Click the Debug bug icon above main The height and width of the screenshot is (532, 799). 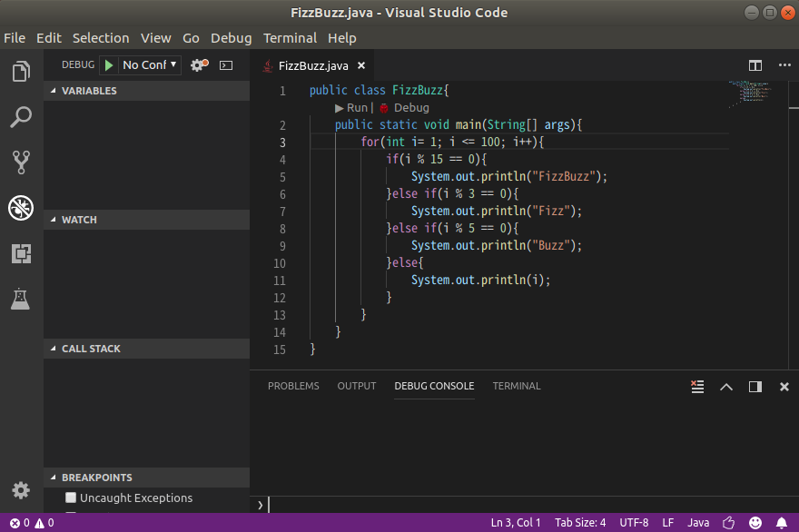point(384,108)
